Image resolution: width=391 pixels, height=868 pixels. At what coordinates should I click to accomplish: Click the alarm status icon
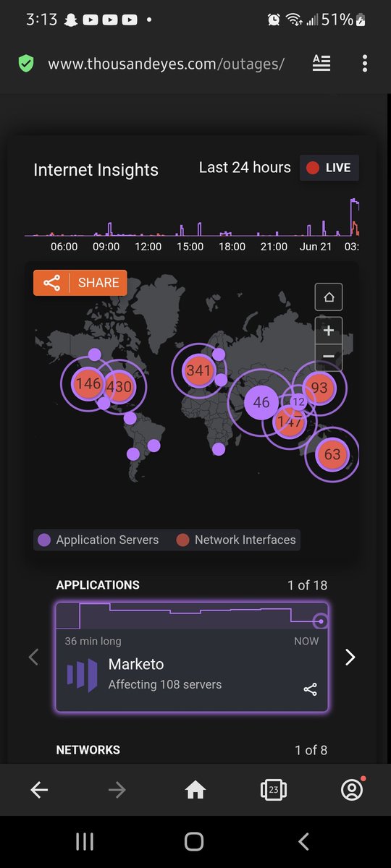[x=274, y=20]
